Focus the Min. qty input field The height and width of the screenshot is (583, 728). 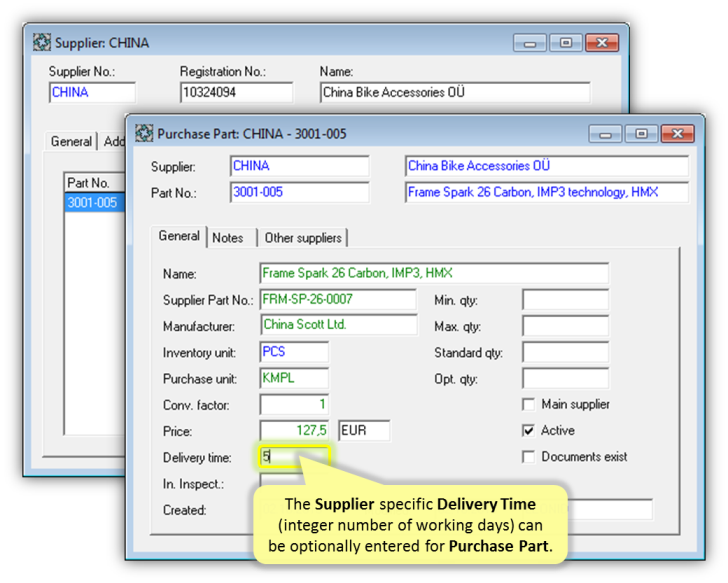565,300
